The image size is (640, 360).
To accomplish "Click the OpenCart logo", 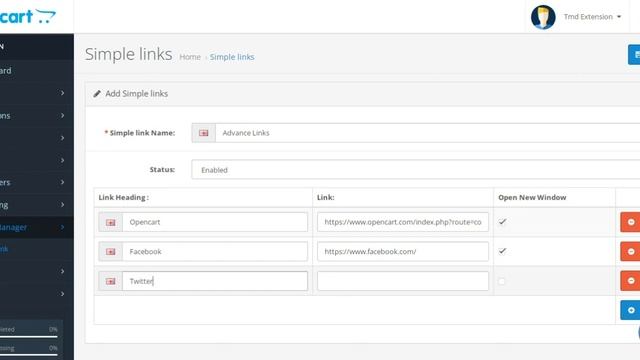I will pyautogui.click(x=28, y=17).
